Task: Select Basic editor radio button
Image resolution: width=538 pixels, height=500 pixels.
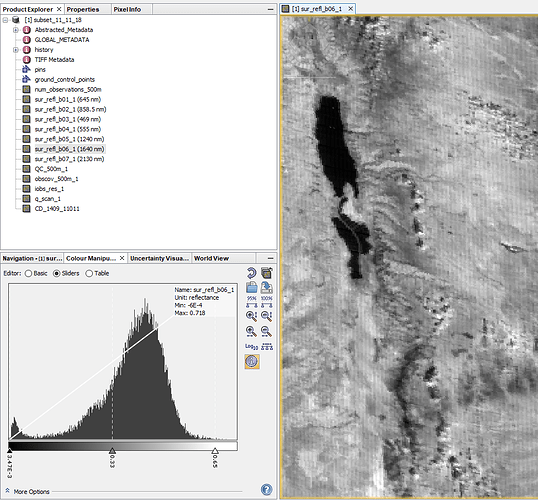Action: tap(28, 274)
